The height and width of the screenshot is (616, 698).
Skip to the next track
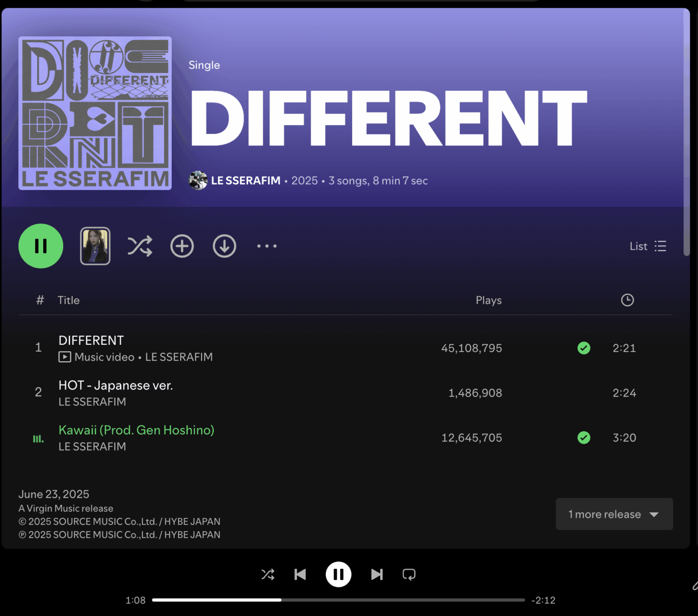(x=376, y=574)
